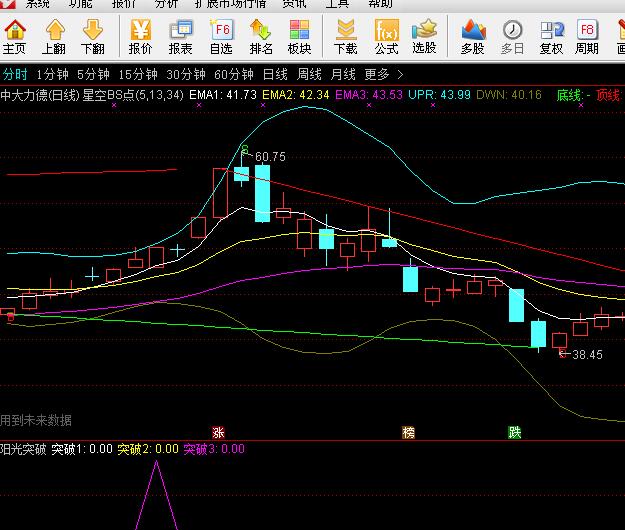Open the 板块 sectors icon
The width and height of the screenshot is (625, 530).
point(298,36)
